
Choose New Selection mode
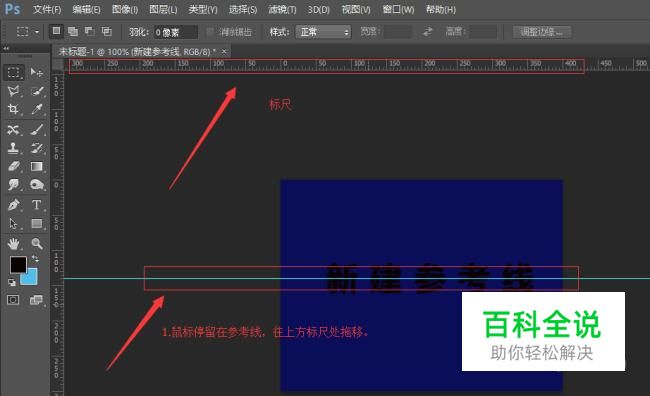pos(56,31)
